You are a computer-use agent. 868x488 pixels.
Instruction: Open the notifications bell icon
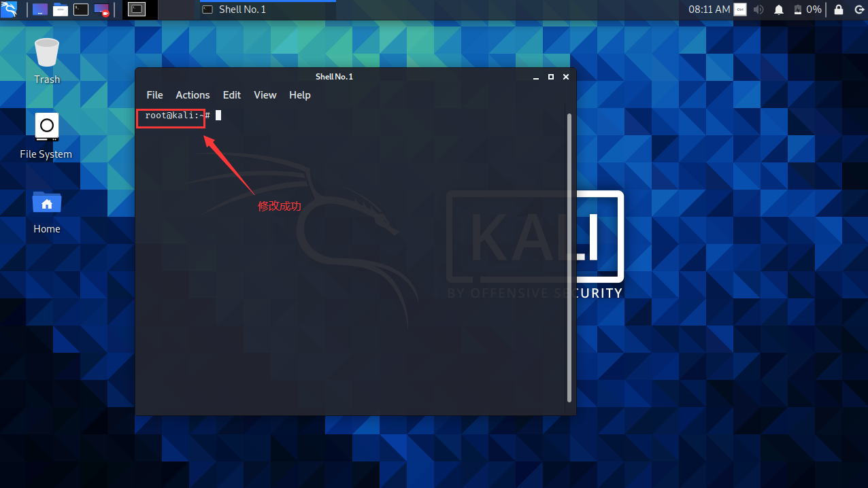[x=778, y=10]
